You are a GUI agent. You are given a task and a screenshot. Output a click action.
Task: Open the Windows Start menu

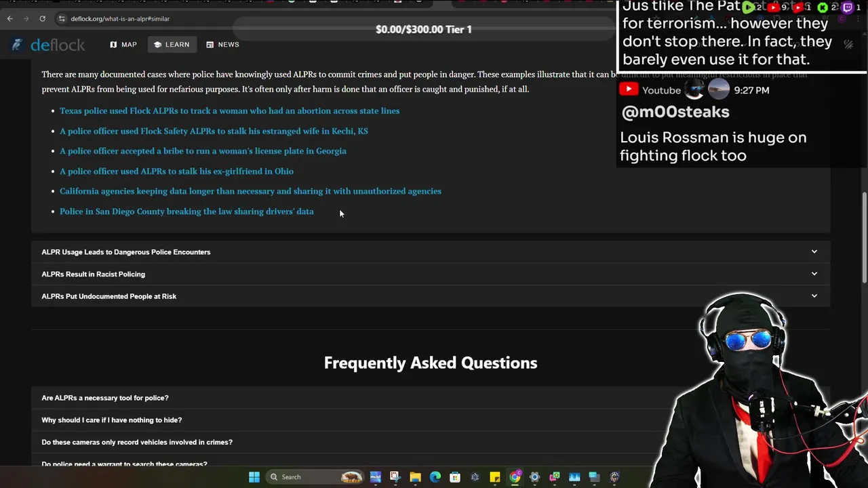[254, 477]
